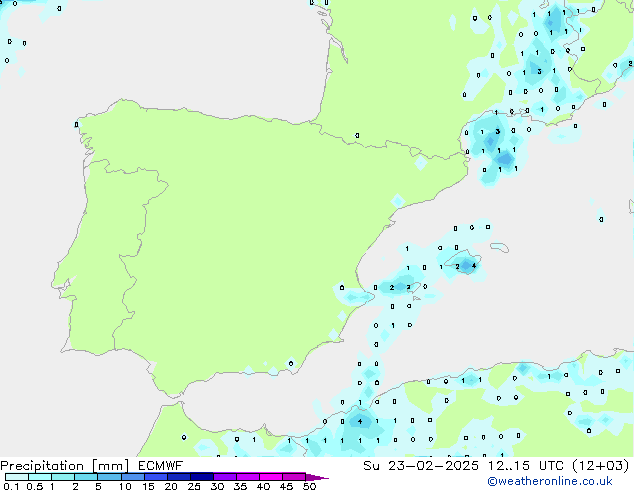Pick the 45–50 mm legend swatch
The width and height of the screenshot is (634, 490).
point(294,477)
